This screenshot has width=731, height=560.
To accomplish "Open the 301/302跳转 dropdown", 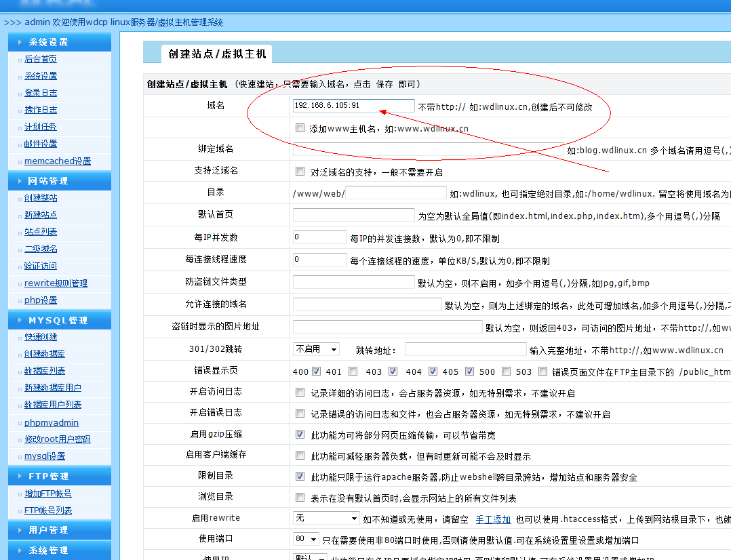I will pos(316,349).
